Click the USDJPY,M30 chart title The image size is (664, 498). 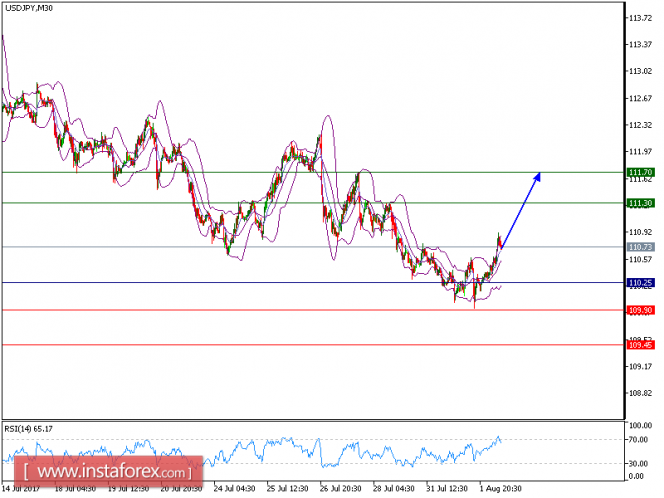pyautogui.click(x=29, y=8)
